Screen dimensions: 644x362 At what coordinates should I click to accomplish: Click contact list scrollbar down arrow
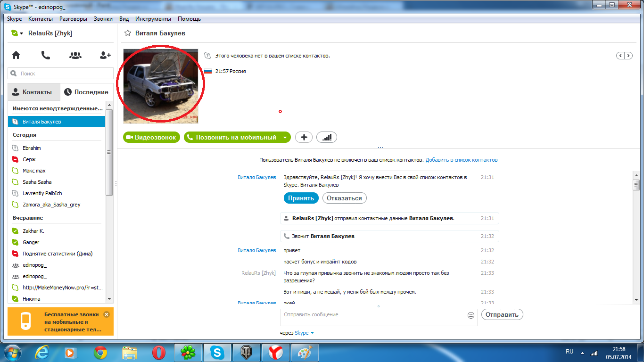point(109,299)
